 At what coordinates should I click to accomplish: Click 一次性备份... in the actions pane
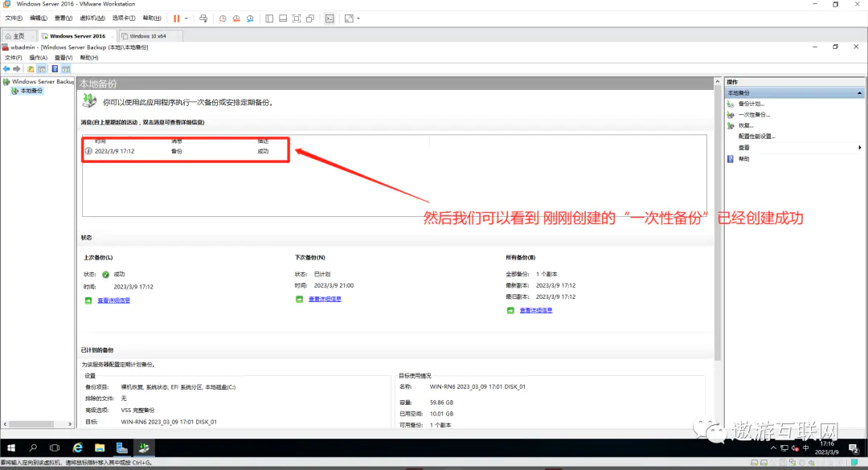[753, 115]
